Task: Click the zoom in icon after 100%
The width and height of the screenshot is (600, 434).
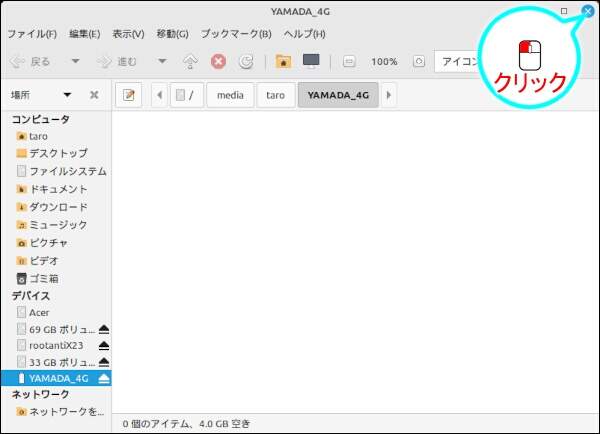Action: point(419,62)
